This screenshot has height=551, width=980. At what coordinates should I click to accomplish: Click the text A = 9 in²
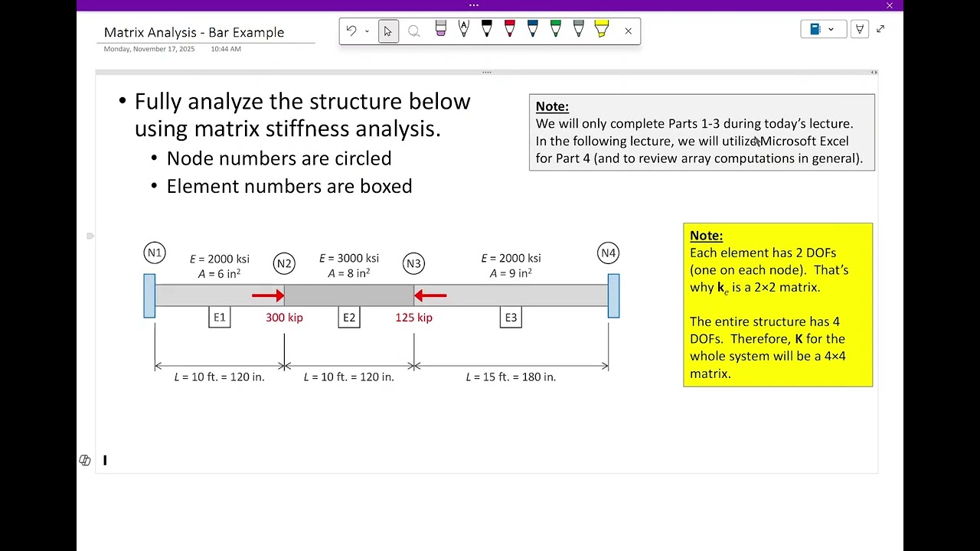point(511,272)
